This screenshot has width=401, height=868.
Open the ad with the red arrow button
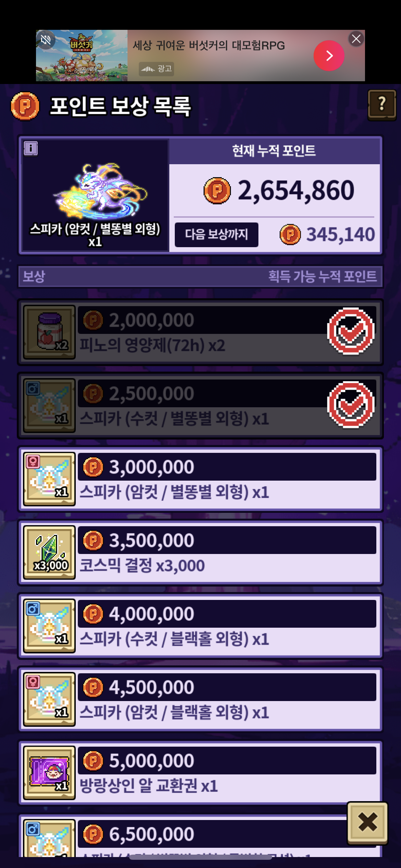pyautogui.click(x=329, y=56)
